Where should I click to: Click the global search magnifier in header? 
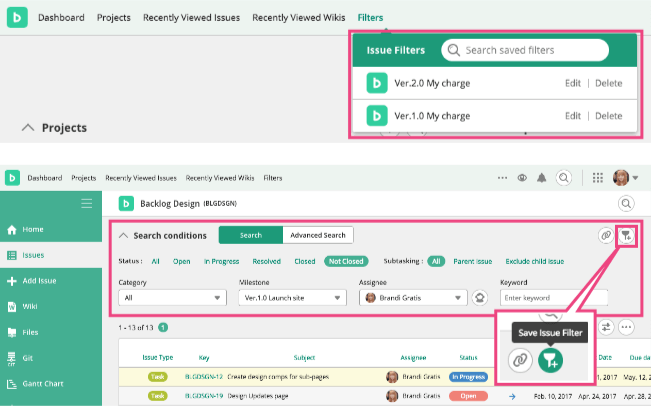tap(563, 178)
